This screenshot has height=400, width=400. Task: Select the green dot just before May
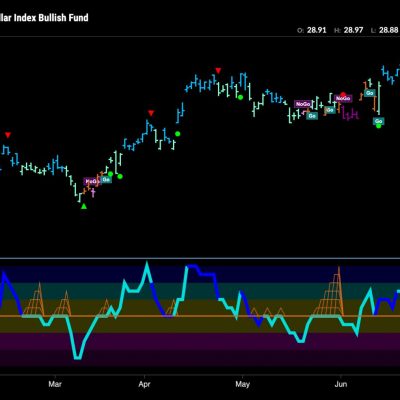click(x=240, y=97)
